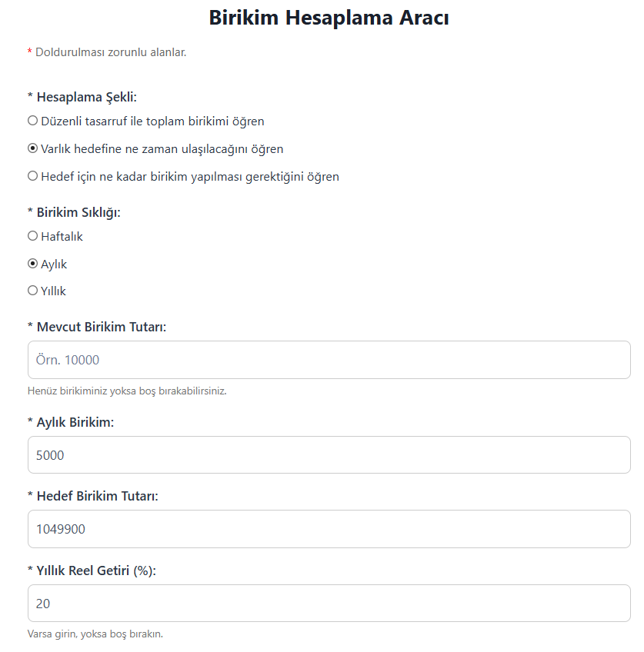Focus the Aylık Birikim field containing 5000
Screen dimensions: 644x652
(x=329, y=455)
